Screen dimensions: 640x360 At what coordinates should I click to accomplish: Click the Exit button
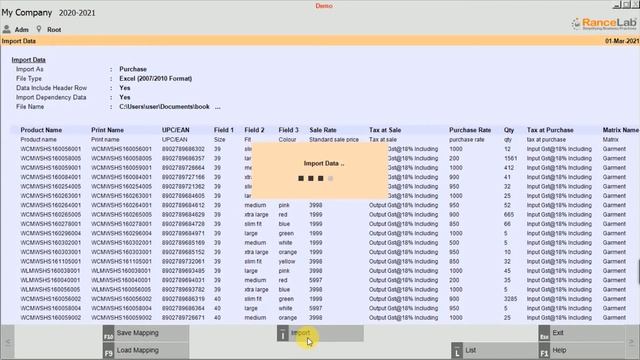pos(581,333)
